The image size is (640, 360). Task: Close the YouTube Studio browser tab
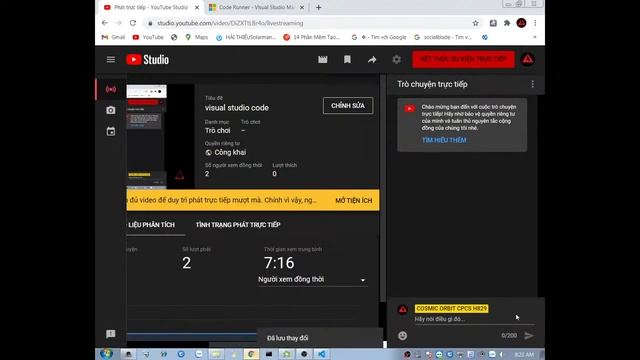[197, 7]
